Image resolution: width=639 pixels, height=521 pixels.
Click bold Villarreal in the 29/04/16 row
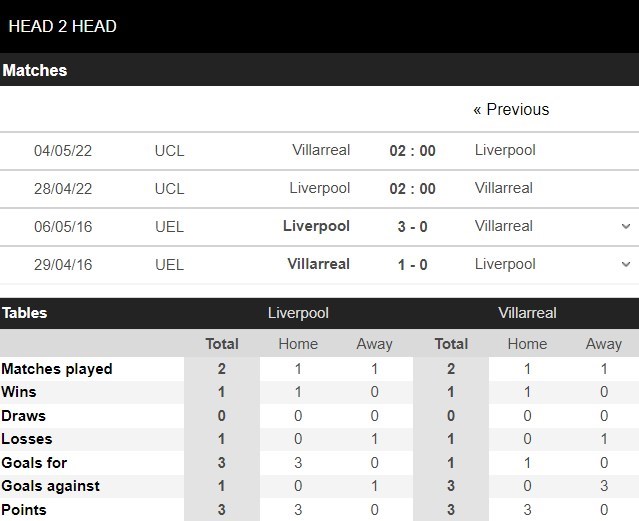click(318, 264)
